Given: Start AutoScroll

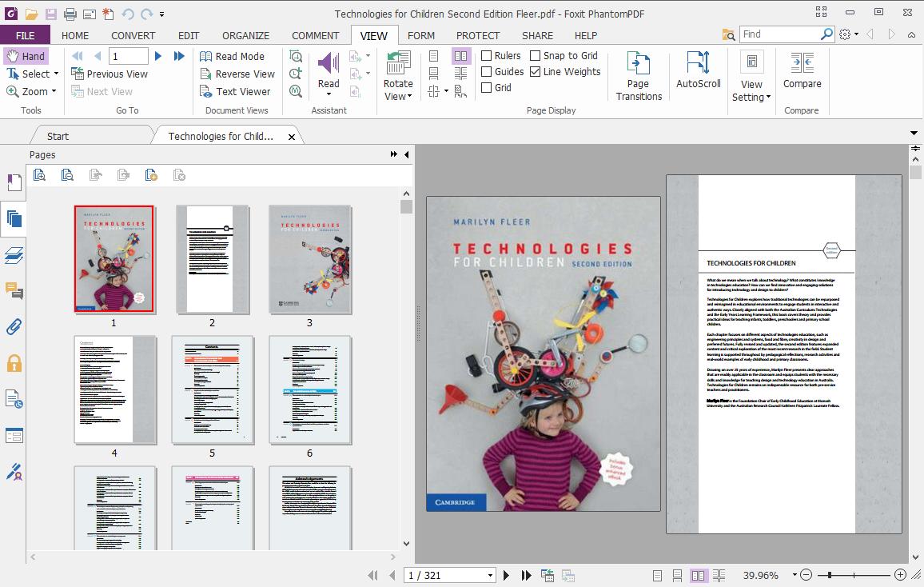Looking at the screenshot, I should [699, 70].
